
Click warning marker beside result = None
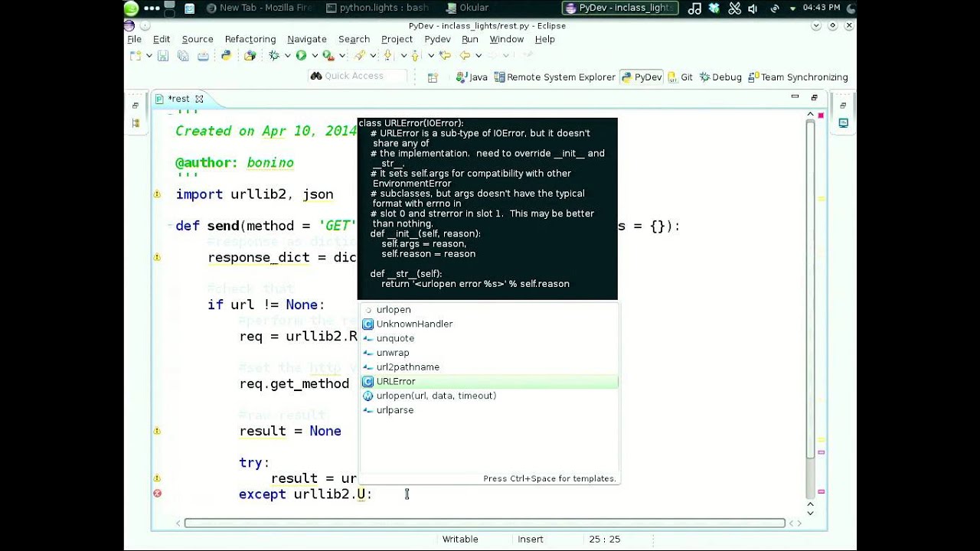[157, 431]
